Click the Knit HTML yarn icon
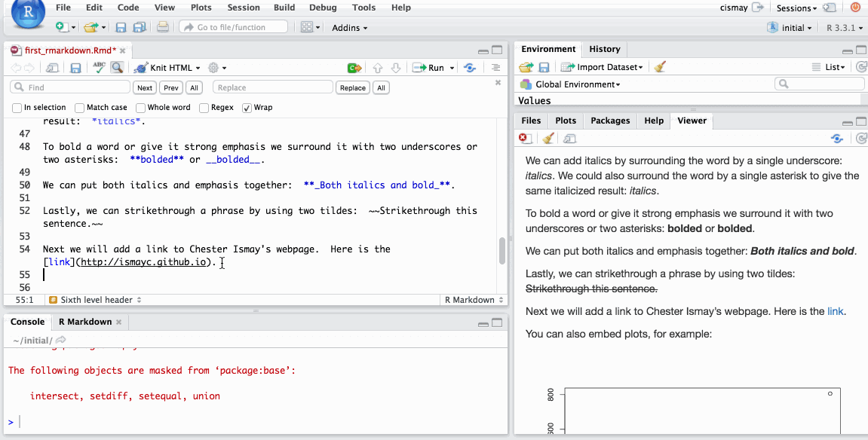 coord(140,68)
